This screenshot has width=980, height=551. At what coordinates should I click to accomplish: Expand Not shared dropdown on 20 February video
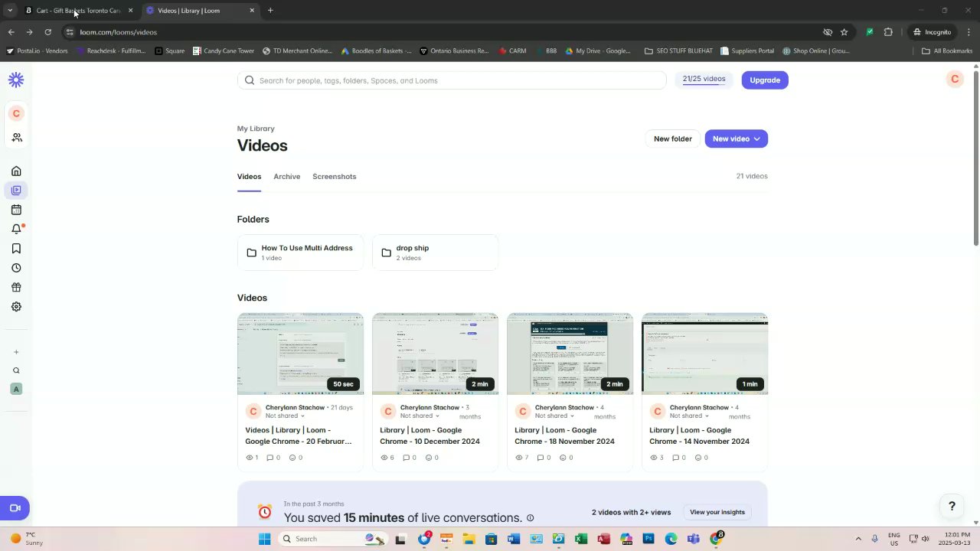(x=285, y=416)
